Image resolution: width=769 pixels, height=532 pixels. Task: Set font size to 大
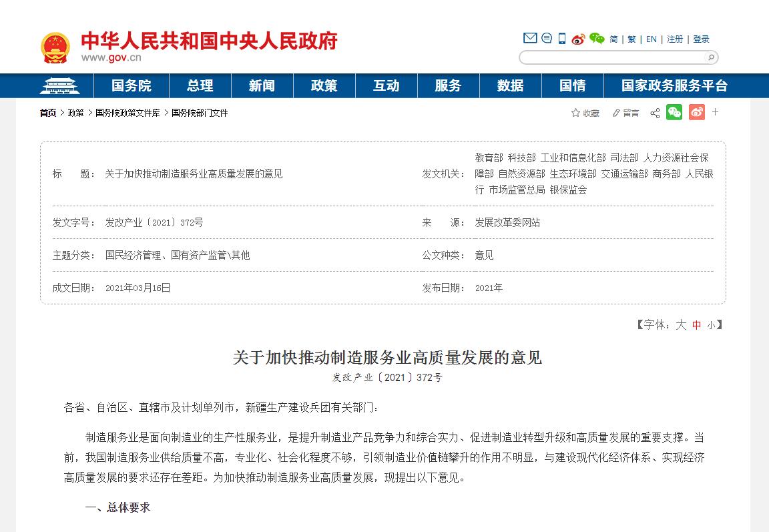pyautogui.click(x=681, y=324)
